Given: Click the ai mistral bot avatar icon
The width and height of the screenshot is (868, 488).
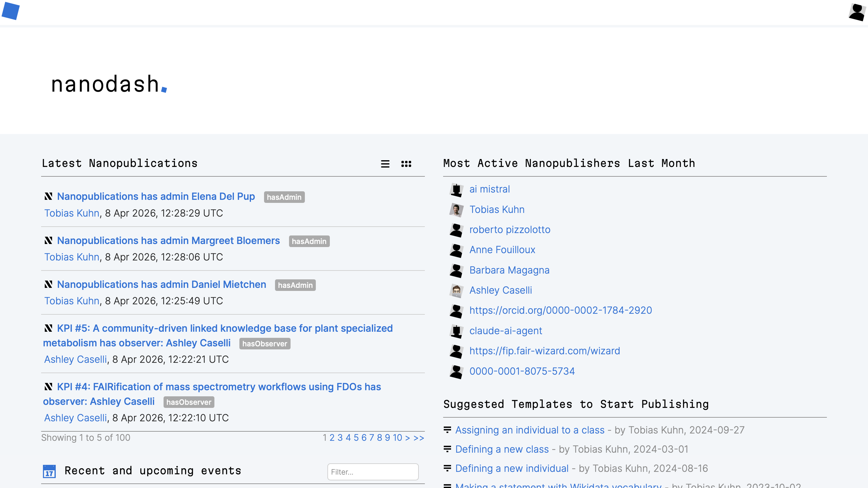Looking at the screenshot, I should (x=456, y=190).
